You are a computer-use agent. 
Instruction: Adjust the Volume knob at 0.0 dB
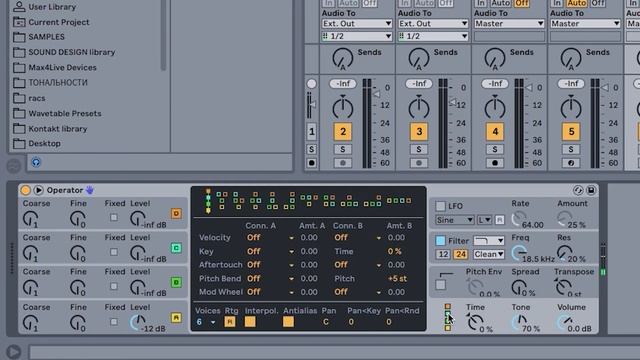coord(564,322)
